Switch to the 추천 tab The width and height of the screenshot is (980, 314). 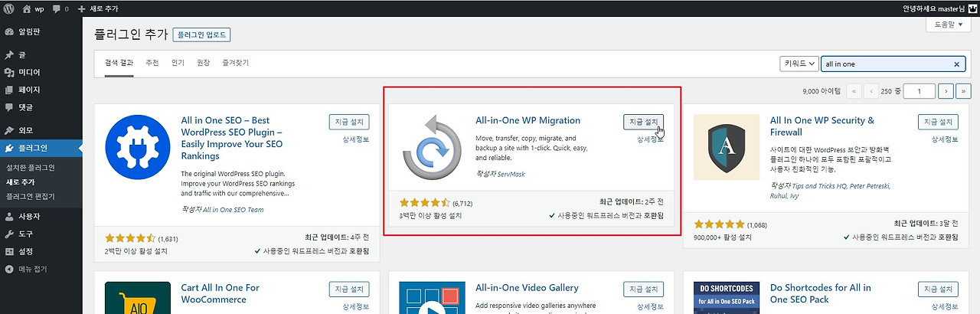click(152, 63)
